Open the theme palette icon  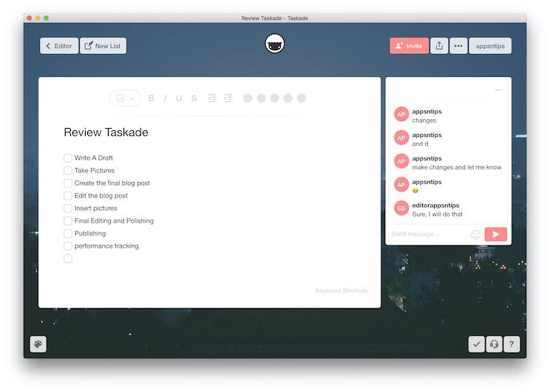(x=38, y=344)
